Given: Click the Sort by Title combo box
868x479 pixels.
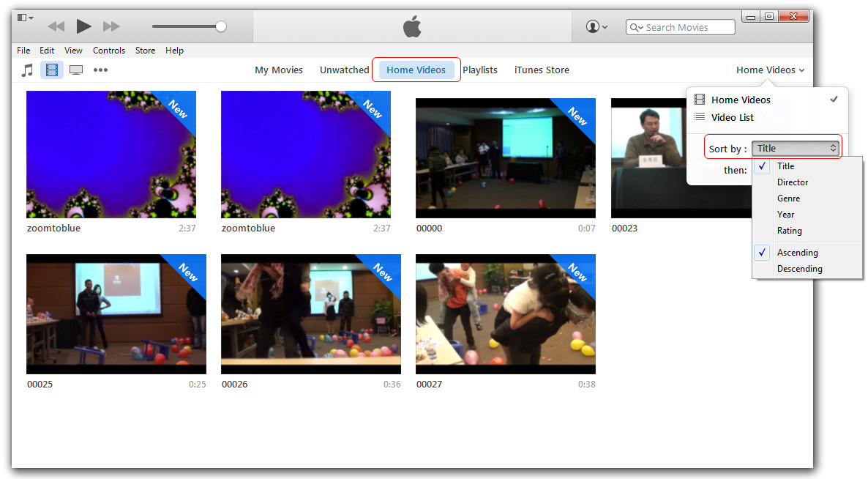Looking at the screenshot, I should click(796, 149).
